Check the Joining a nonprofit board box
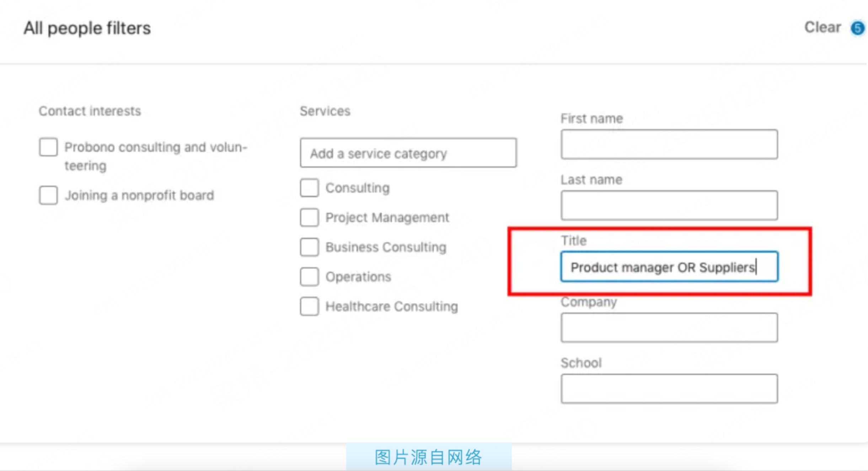The height and width of the screenshot is (471, 868). (48, 195)
